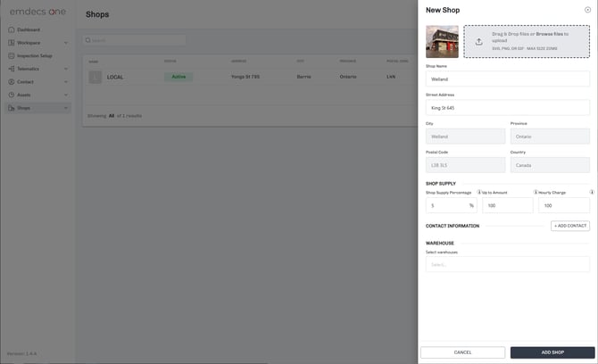This screenshot has width=598, height=364.
Task: Click the + ADD CONTACT button
Action: pyautogui.click(x=570, y=226)
